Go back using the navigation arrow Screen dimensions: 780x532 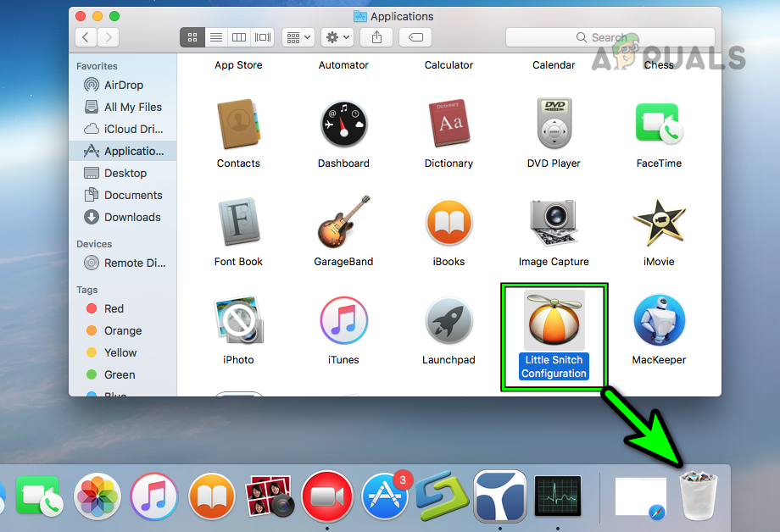click(85, 37)
